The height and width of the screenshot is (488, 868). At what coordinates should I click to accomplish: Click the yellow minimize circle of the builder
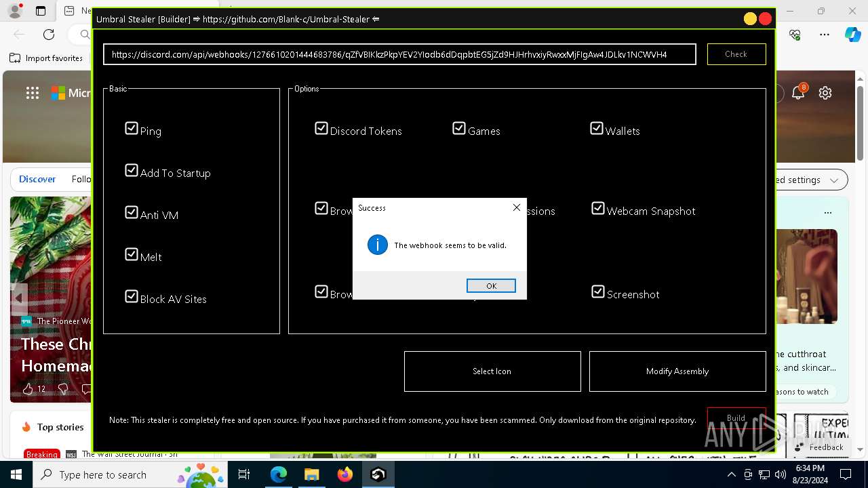750,19
